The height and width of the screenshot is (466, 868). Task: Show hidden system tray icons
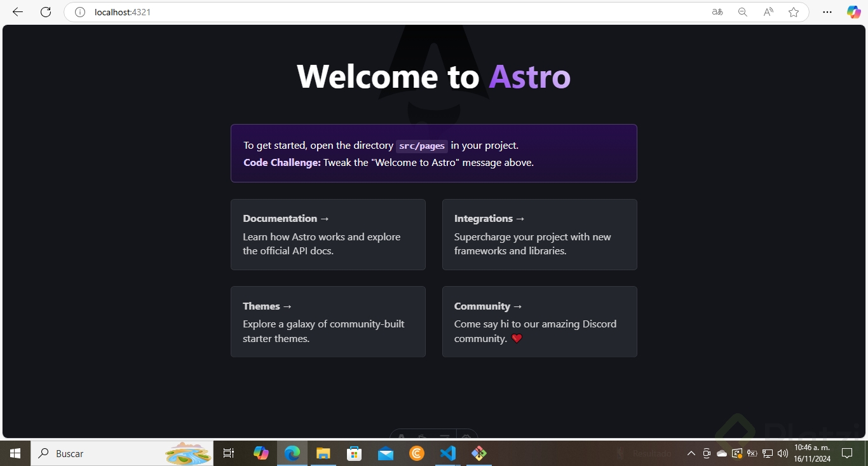click(691, 453)
